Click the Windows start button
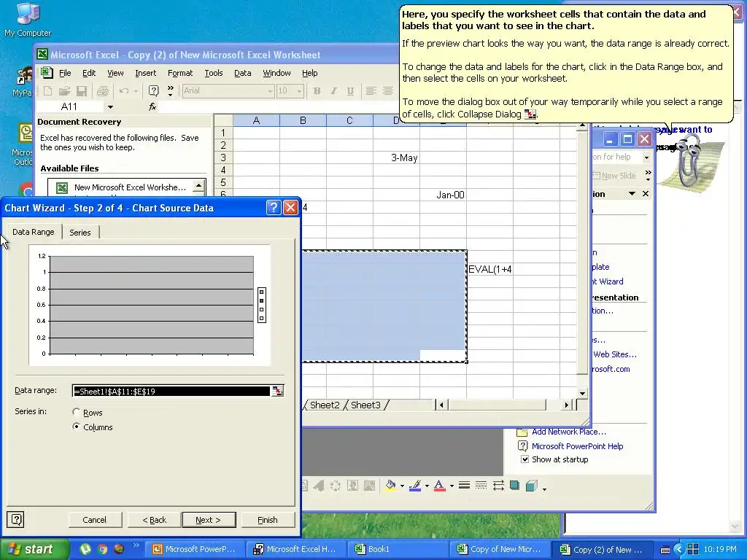 (x=34, y=549)
